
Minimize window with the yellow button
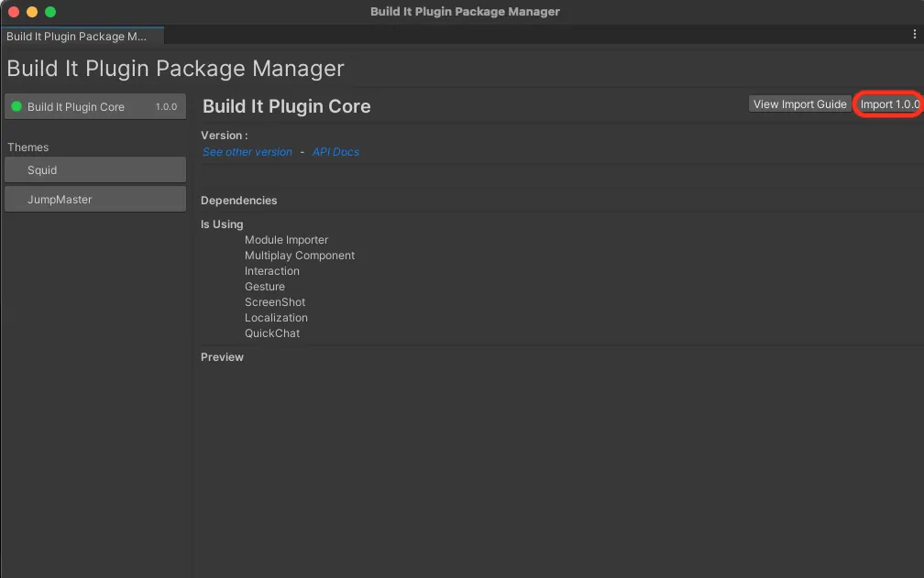pos(32,12)
